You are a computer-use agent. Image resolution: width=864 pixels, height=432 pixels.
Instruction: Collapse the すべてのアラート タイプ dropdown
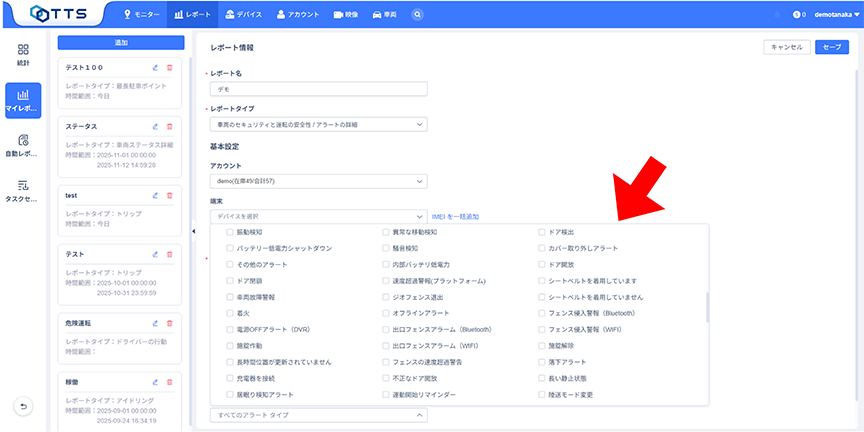(x=317, y=414)
